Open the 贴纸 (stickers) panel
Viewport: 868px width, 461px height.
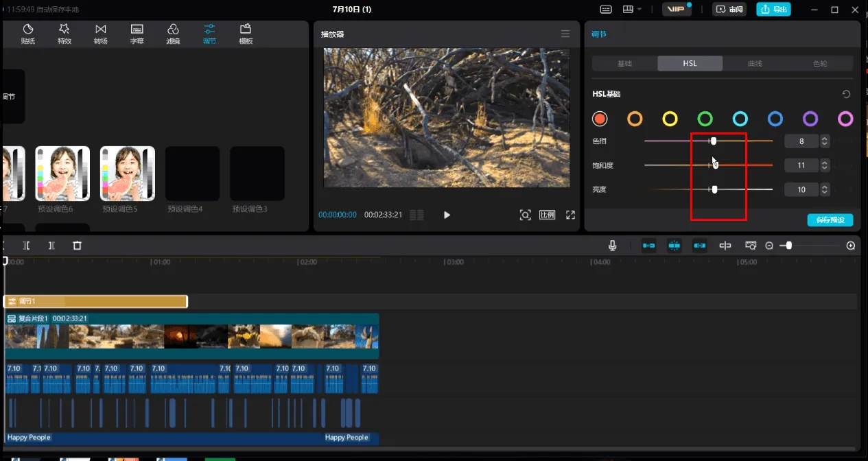click(28, 34)
